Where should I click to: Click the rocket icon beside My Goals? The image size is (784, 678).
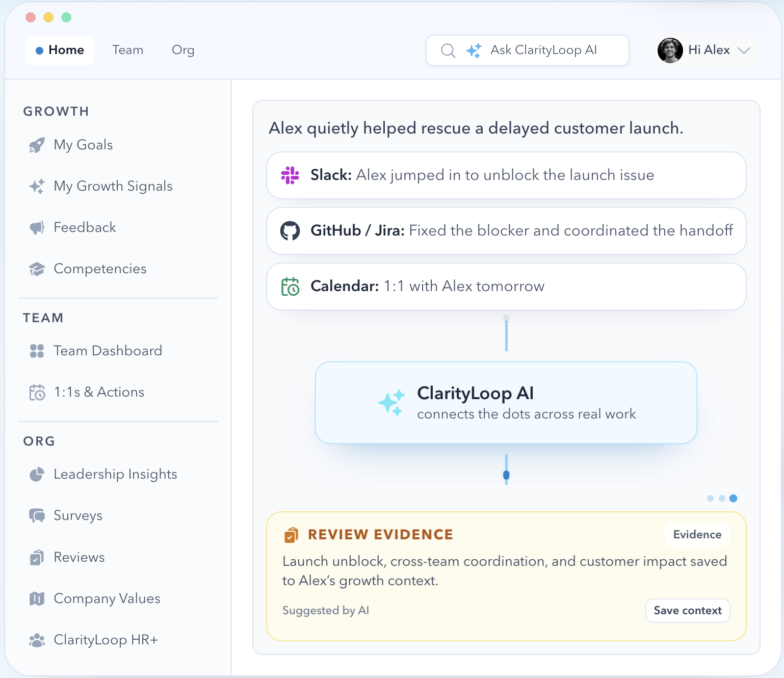37,145
